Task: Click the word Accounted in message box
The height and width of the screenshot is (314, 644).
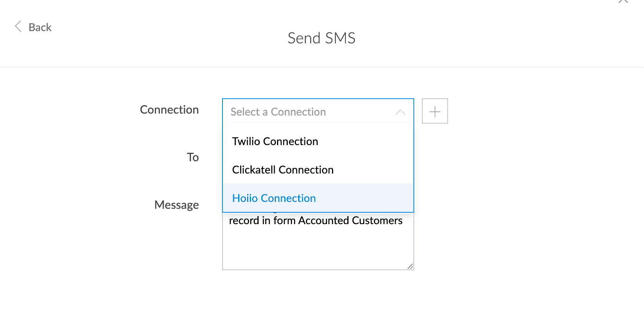Action: [x=323, y=220]
